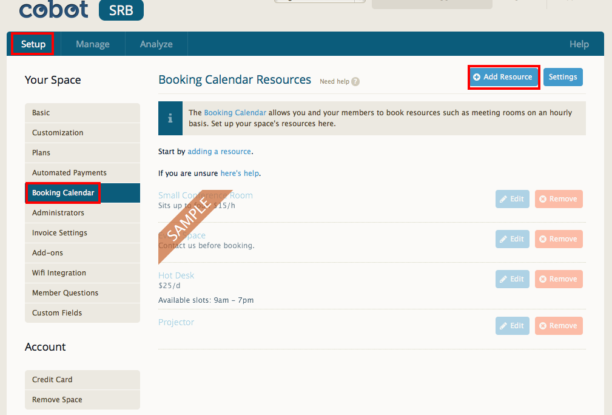Open Member Questions in the sidebar

tap(82, 293)
